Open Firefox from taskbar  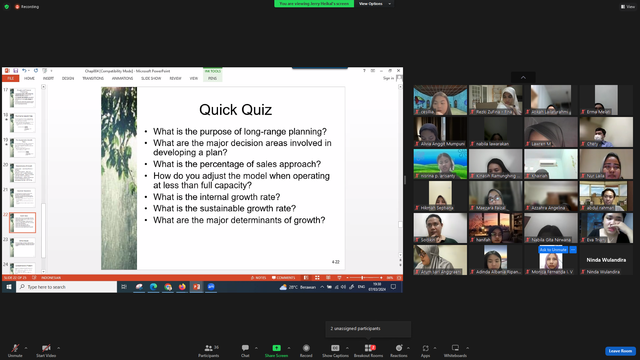coord(182,287)
